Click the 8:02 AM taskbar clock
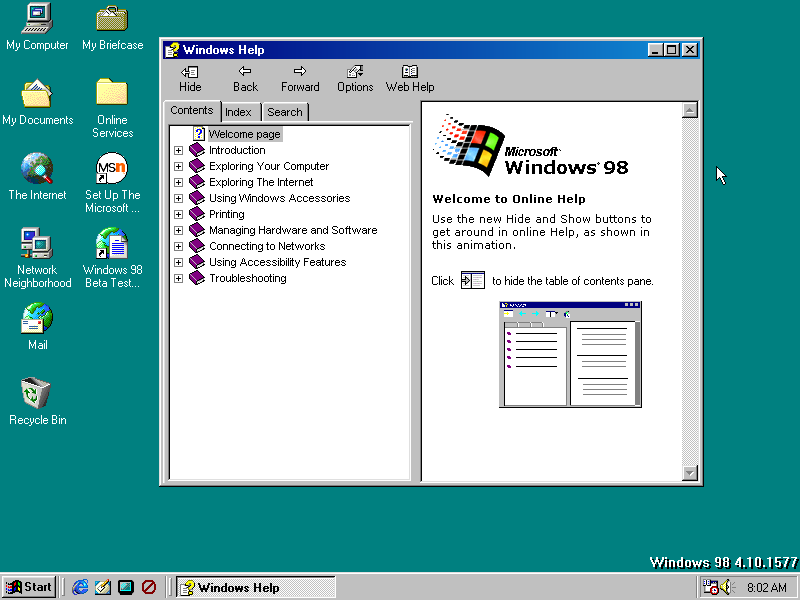 (766, 587)
